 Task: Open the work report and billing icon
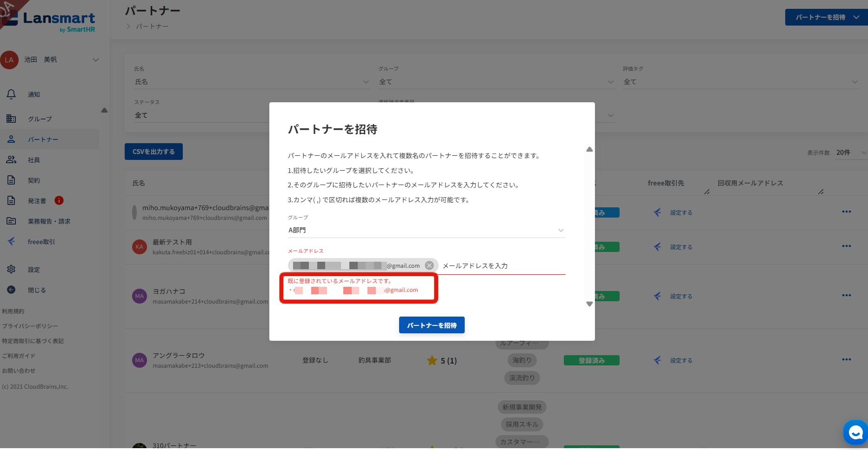(x=11, y=221)
